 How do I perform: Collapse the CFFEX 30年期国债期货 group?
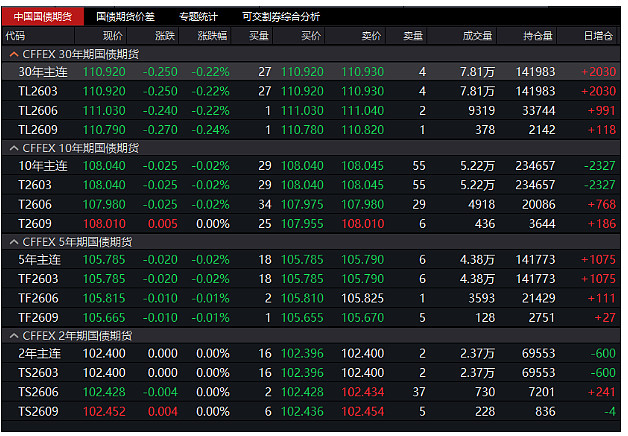click(14, 54)
